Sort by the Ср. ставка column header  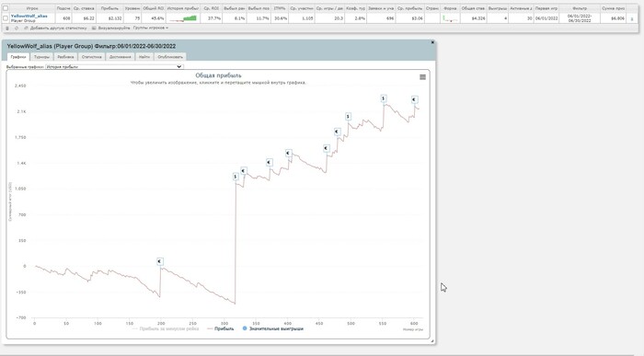85,8
